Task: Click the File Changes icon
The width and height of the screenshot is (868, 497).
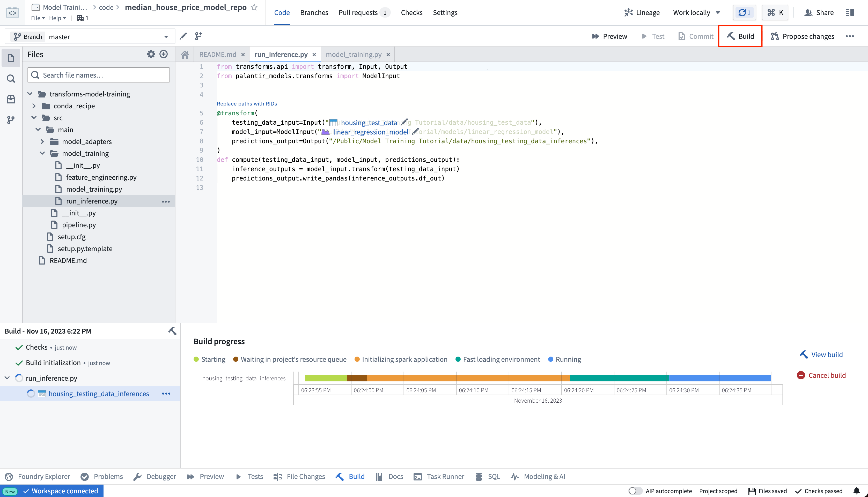Action: tap(278, 476)
